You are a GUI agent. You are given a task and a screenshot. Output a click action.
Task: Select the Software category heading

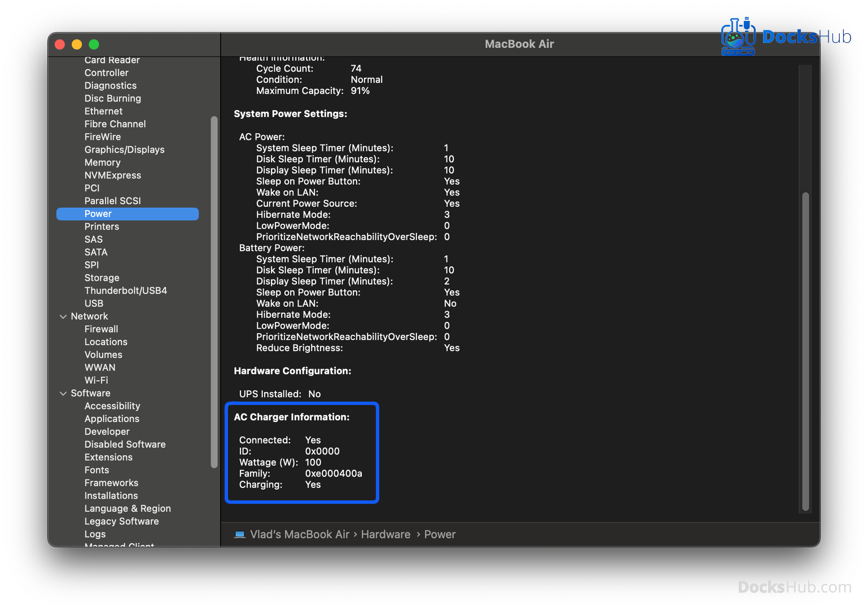click(90, 393)
